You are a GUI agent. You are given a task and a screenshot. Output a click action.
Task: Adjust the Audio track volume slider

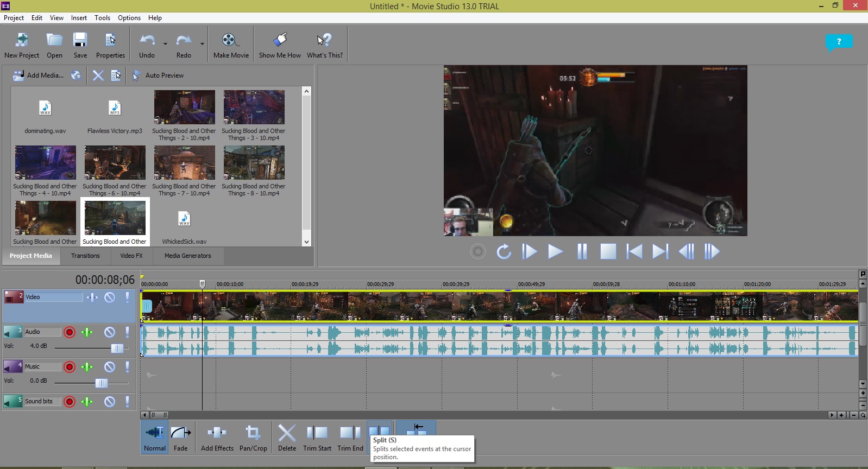click(117, 348)
